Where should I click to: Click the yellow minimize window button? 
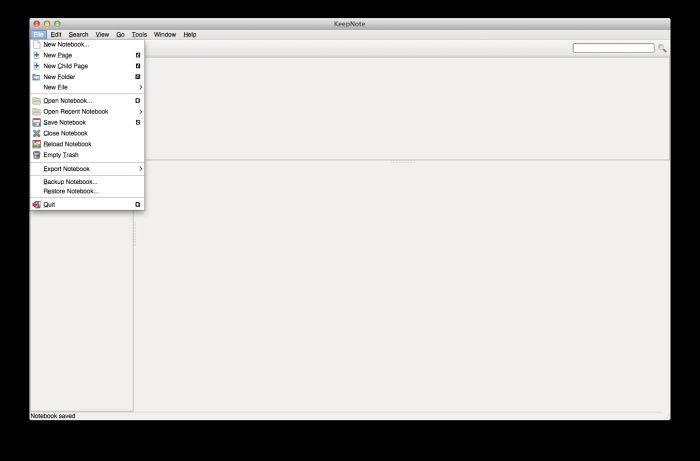47,24
